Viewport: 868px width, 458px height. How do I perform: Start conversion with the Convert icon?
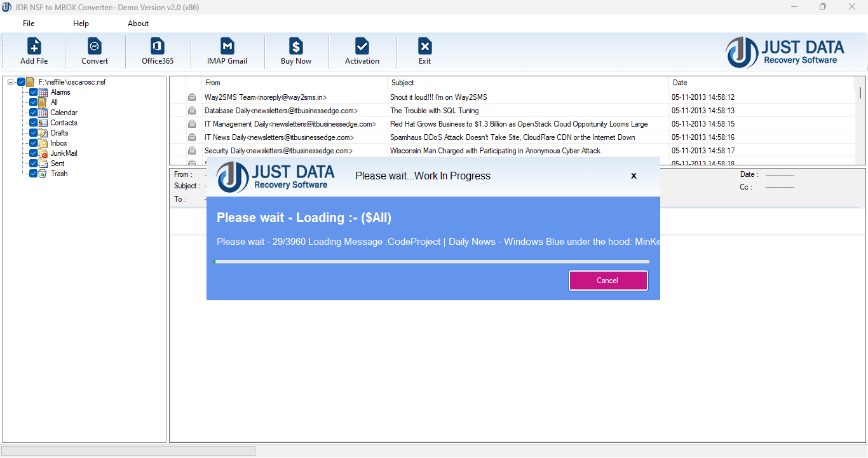pos(95,46)
